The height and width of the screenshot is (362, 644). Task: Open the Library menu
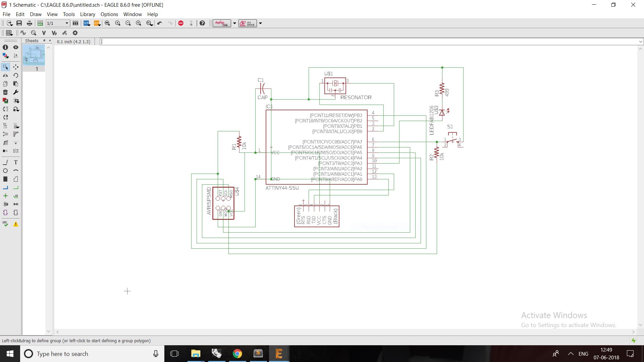tap(88, 14)
